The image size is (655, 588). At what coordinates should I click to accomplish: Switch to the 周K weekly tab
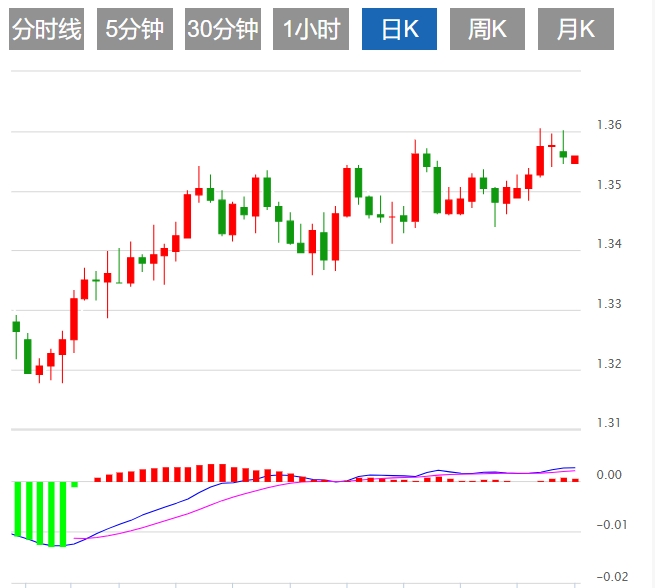click(487, 29)
